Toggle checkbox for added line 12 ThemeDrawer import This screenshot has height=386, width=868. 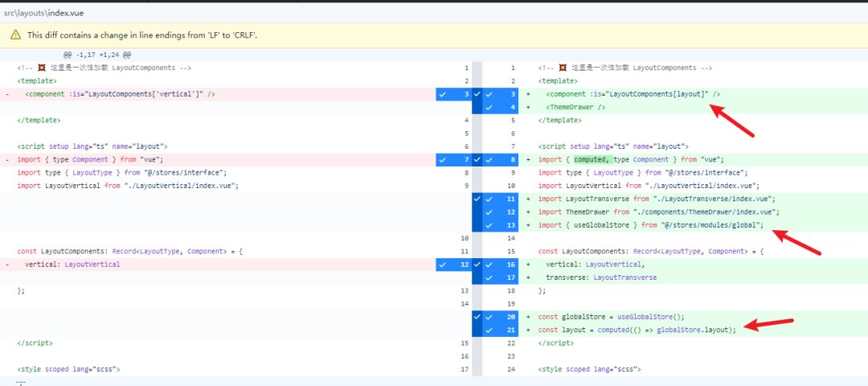coord(489,212)
